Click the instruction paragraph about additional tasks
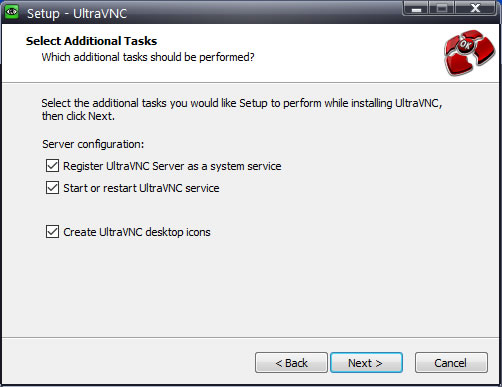This screenshot has height=387, width=502. 242,110
